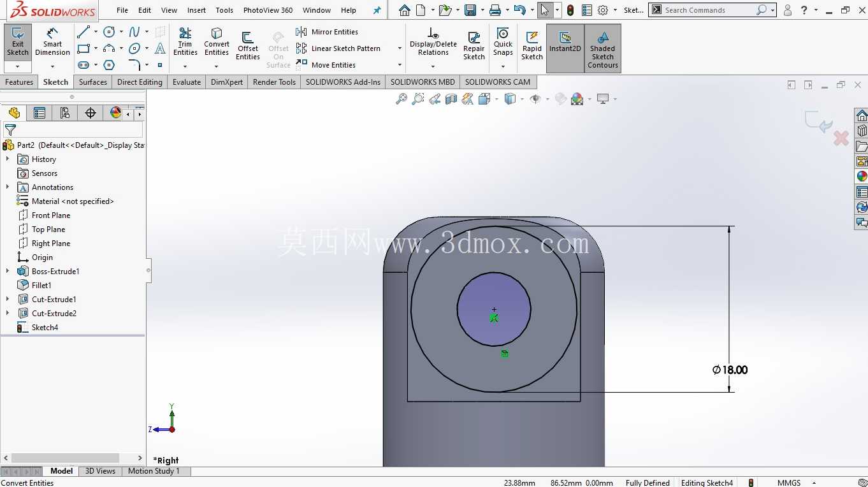Open the Linear Sketch Pattern dropdown arrow
This screenshot has height=487, width=868.
pyautogui.click(x=400, y=48)
